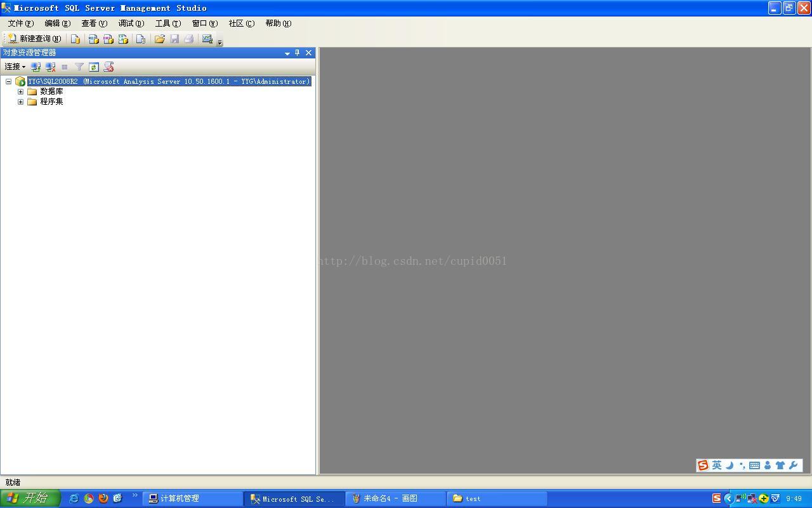Click the disconnected network tray icon

pyautogui.click(x=752, y=498)
